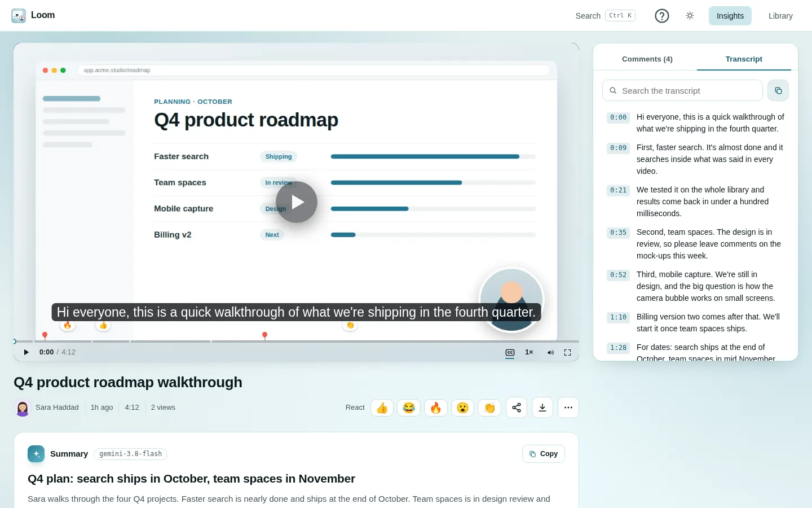Jump to transcript timestamp 0:00

pos(618,117)
